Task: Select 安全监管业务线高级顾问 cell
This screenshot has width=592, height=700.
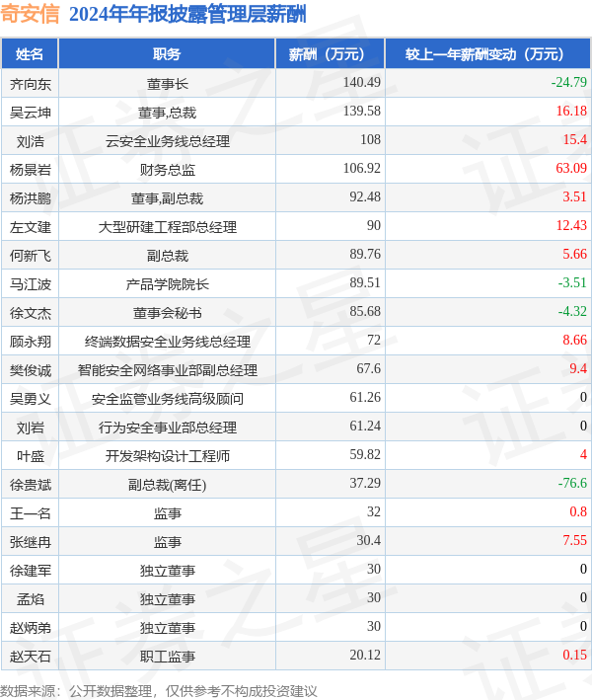Action: (x=168, y=399)
